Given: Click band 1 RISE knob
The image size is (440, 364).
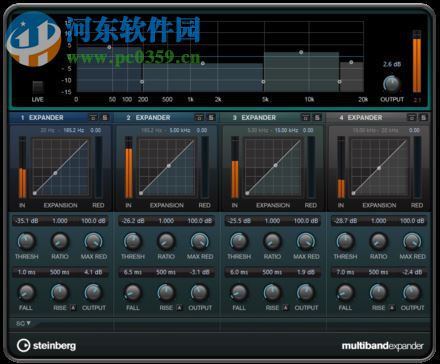Looking at the screenshot, I should click(x=60, y=293).
